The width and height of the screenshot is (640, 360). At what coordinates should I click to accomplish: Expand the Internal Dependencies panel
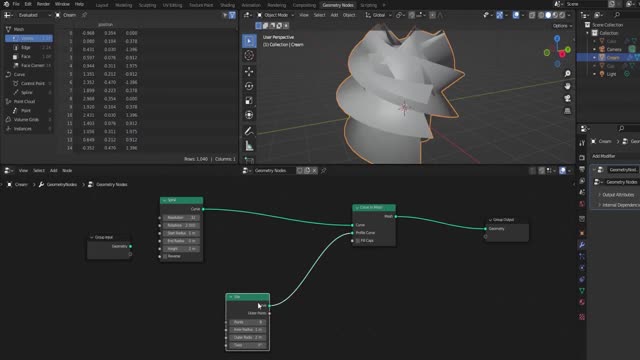599,205
